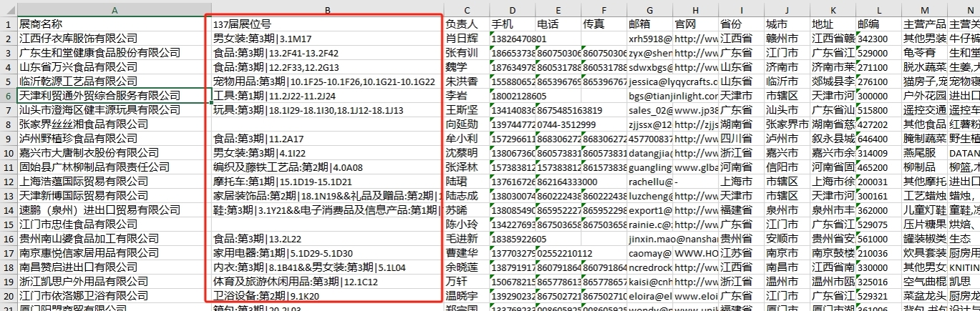
Task: Select contact name 陆志成
Action: pos(466,195)
